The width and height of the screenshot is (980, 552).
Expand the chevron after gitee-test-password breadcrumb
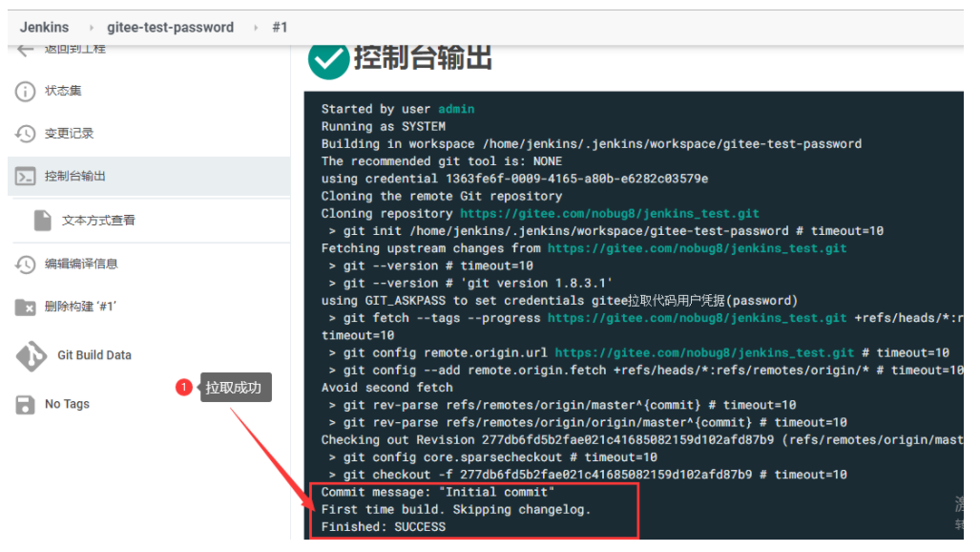point(256,28)
